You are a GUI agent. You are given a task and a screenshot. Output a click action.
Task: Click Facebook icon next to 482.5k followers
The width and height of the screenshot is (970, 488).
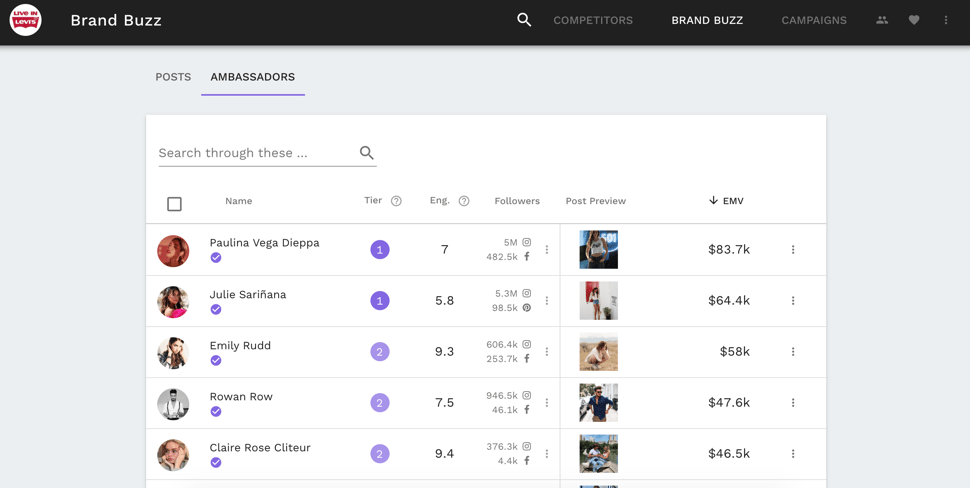(x=526, y=256)
